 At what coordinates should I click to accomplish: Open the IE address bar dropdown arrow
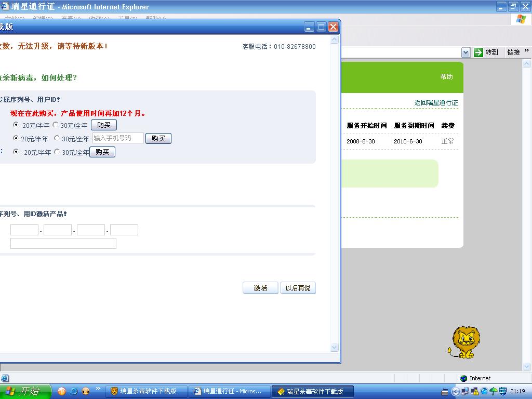(466, 52)
